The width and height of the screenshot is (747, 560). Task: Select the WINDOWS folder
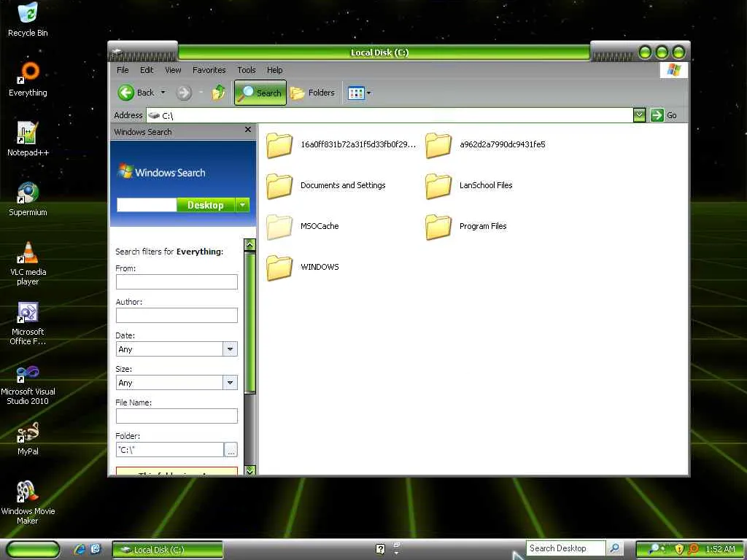303,267
